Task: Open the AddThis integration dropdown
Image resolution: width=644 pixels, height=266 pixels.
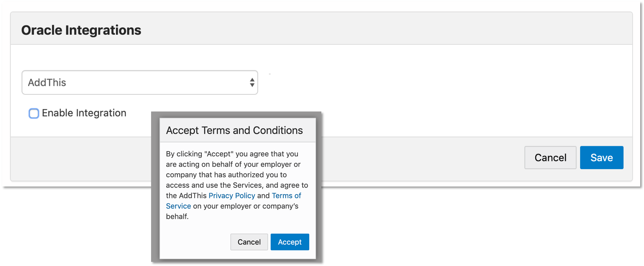Action: pyautogui.click(x=139, y=83)
